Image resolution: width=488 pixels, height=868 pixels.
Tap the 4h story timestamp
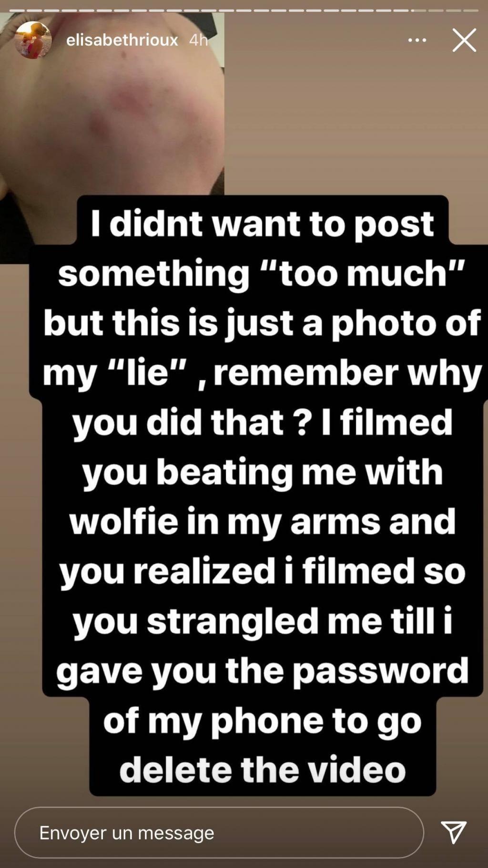click(x=198, y=40)
